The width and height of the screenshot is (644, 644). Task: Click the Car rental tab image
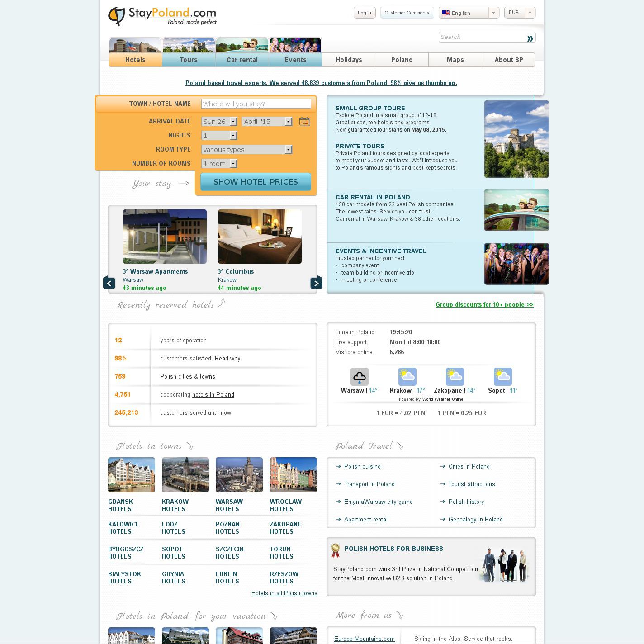pyautogui.click(x=242, y=45)
